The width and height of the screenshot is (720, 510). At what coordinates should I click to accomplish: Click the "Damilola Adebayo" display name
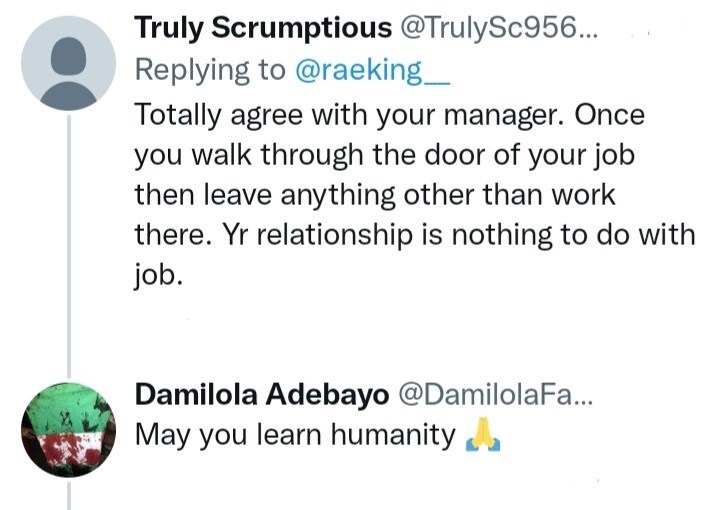coord(262,394)
